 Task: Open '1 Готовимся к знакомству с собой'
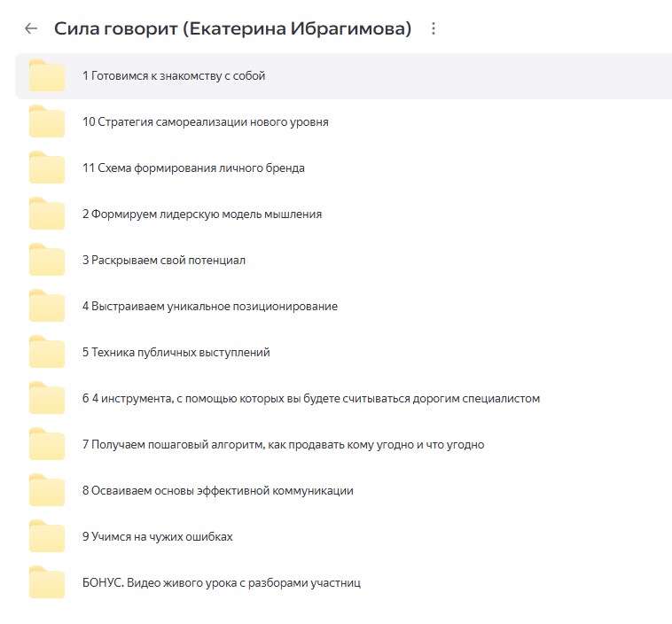pos(174,76)
